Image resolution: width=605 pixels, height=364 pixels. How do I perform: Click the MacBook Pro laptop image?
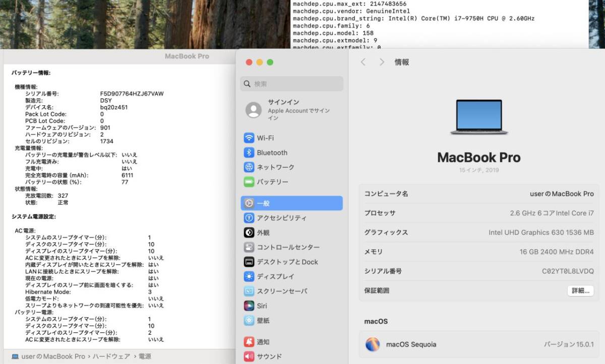pos(478,117)
